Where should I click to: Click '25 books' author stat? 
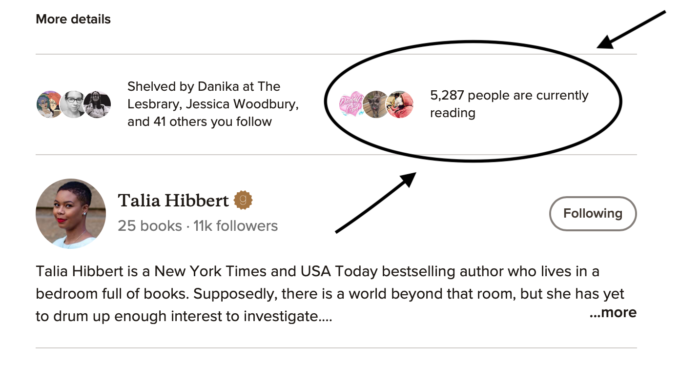coord(150,226)
